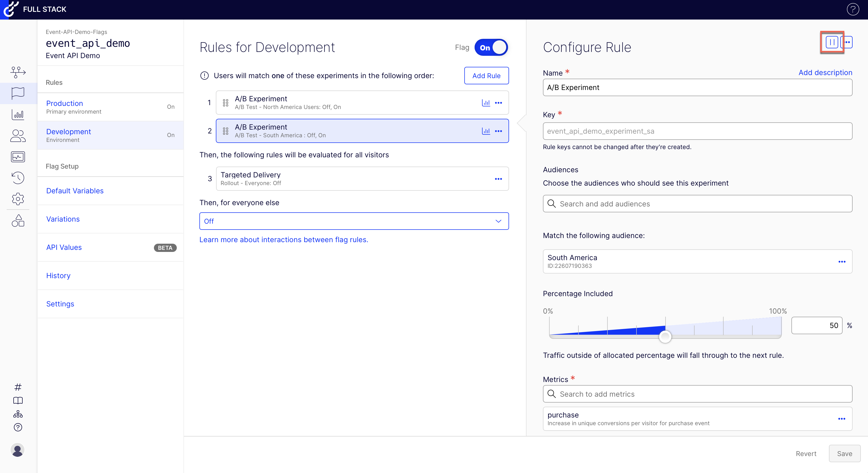Click the user profile avatar icon

17,450
